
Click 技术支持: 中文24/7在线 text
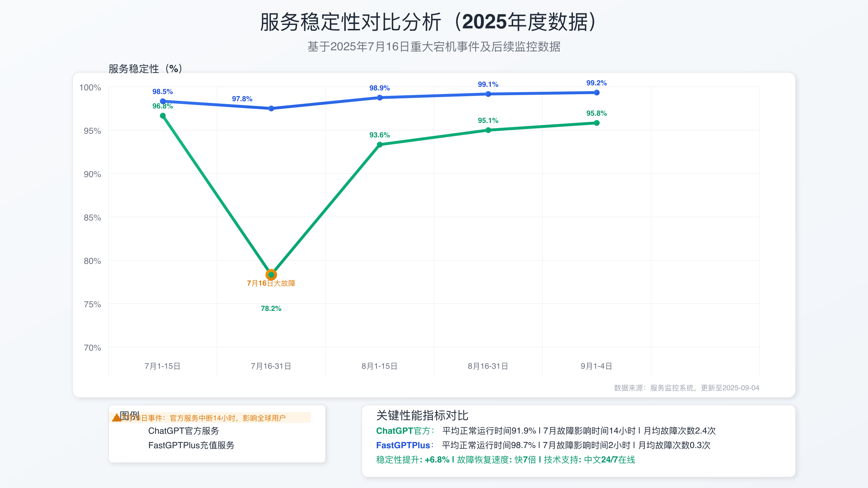coord(590,460)
